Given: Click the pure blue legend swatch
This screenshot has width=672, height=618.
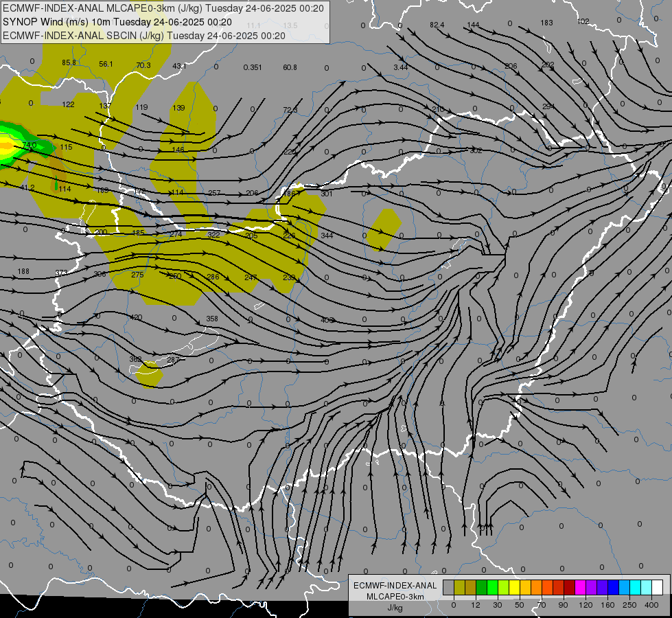Looking at the screenshot, I should [x=614, y=587].
